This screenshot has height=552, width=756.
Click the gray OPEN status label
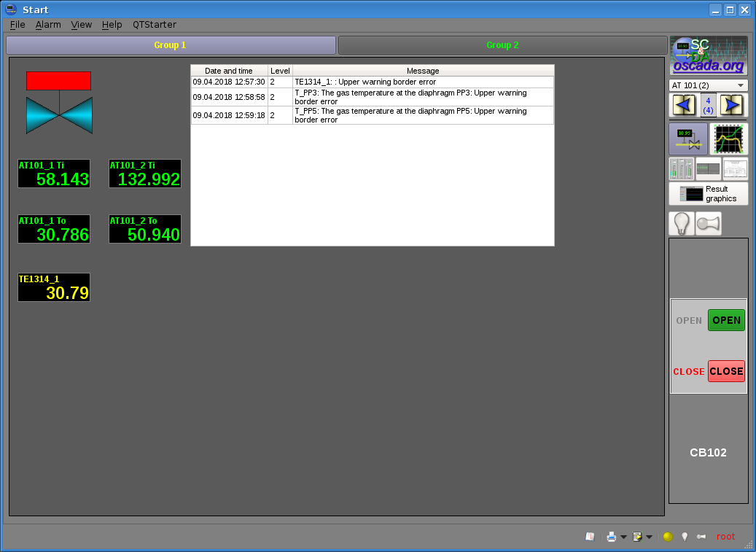[689, 321]
